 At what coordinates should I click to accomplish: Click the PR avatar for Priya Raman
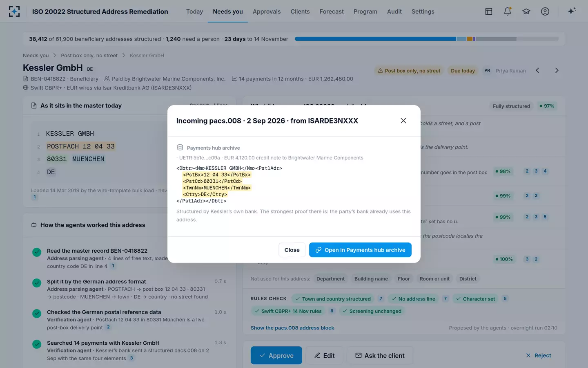pyautogui.click(x=487, y=70)
